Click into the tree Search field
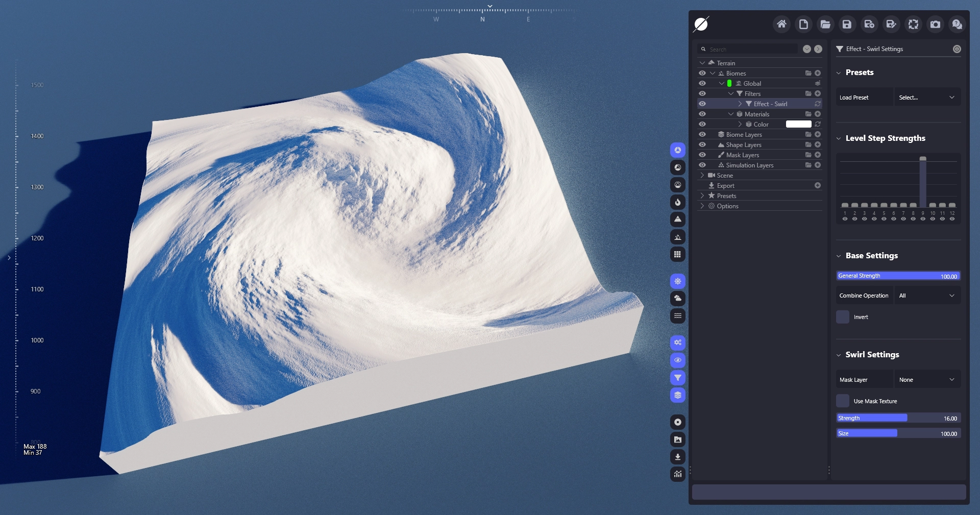Screen dimensions: 980x515 [750, 50]
